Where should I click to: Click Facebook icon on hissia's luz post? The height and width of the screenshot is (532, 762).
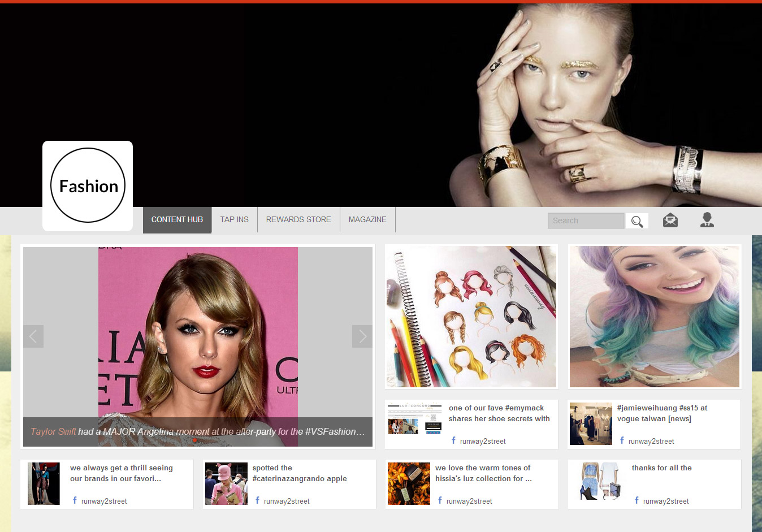[x=440, y=500]
